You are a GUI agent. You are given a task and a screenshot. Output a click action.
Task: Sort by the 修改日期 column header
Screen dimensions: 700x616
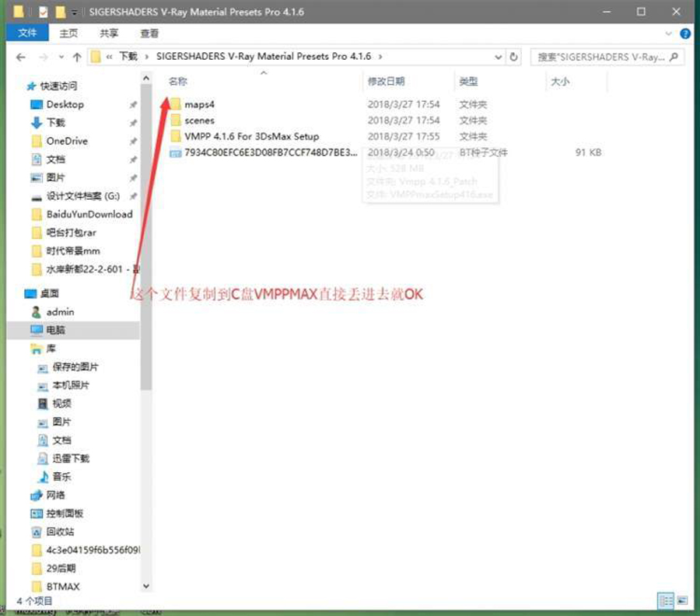coord(386,81)
